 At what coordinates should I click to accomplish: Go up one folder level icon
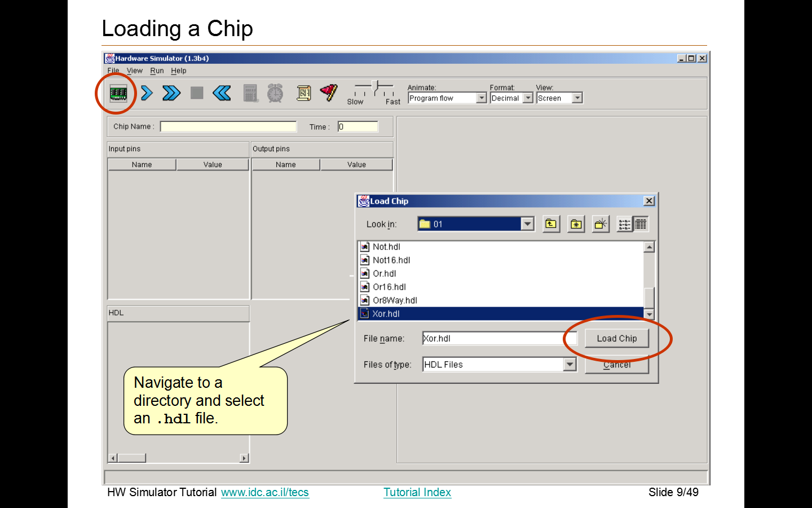point(551,224)
